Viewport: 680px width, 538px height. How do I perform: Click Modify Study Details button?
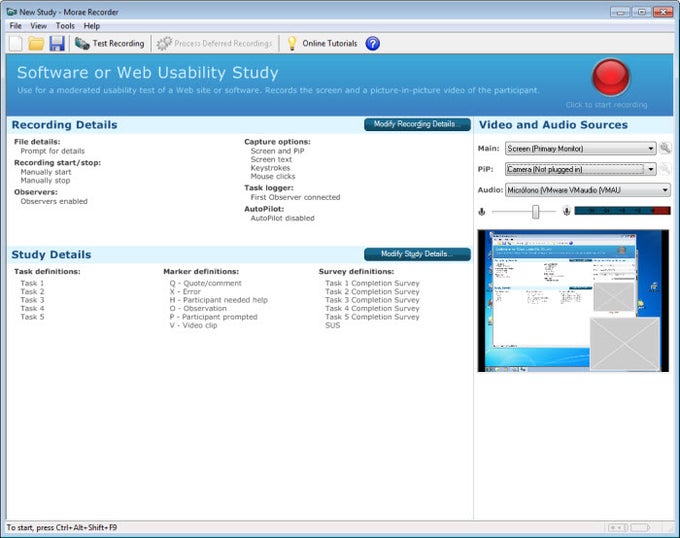pos(417,254)
